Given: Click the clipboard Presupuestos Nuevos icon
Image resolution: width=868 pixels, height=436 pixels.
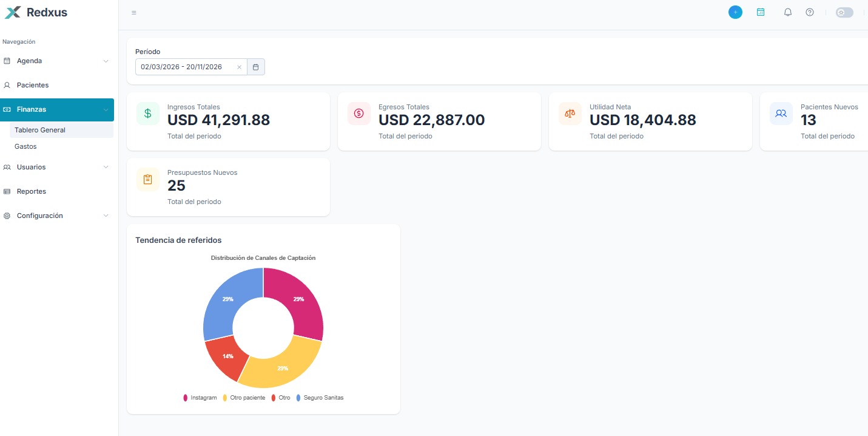Looking at the screenshot, I should coord(148,179).
